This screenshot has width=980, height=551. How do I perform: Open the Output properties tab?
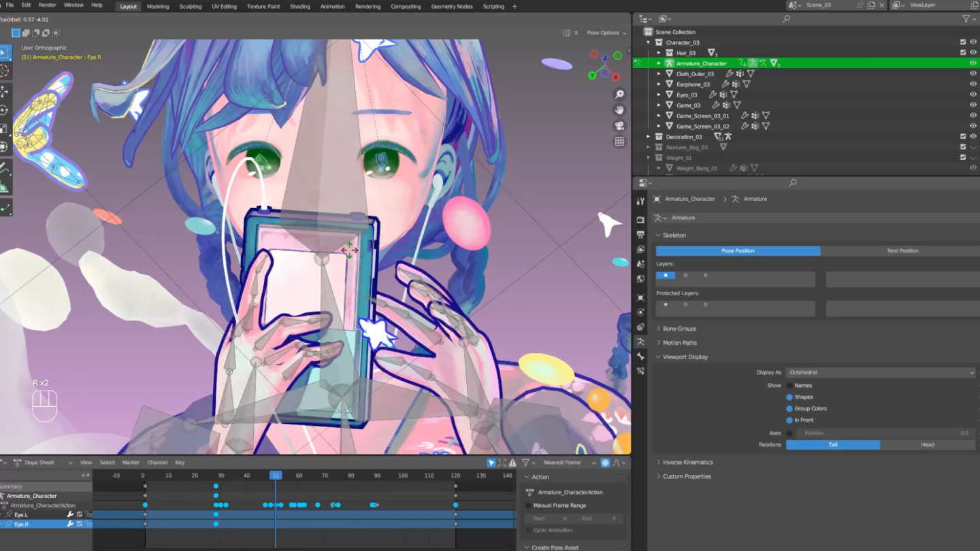pyautogui.click(x=640, y=235)
